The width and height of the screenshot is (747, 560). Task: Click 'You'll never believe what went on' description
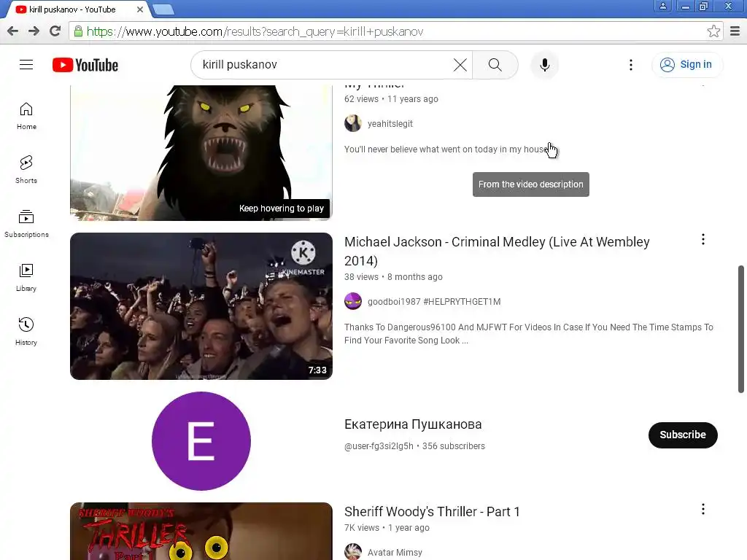(446, 149)
